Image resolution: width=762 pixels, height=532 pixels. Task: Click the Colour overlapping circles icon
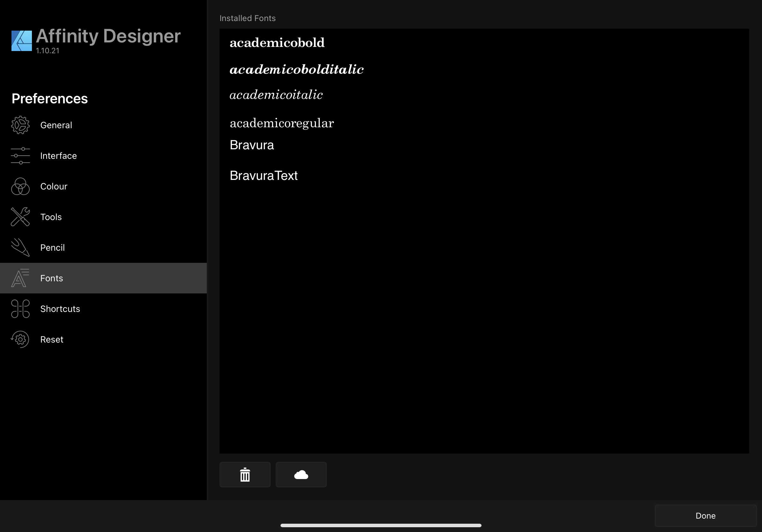click(x=20, y=186)
